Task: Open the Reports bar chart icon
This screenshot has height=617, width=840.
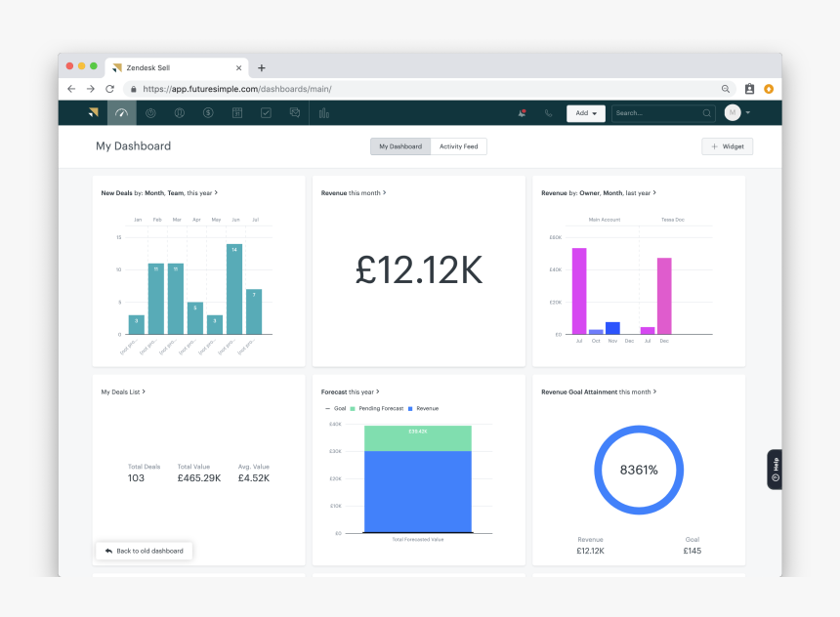Action: 324,113
